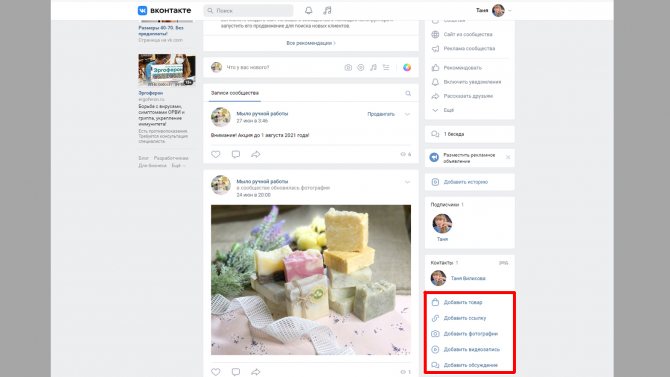The height and width of the screenshot is (377, 670).
Task: Click Добавить товар link
Action: click(463, 302)
